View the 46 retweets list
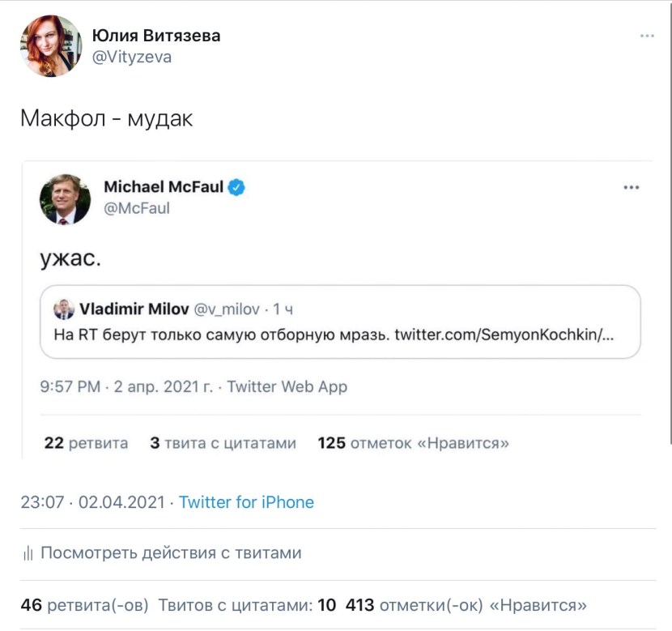Image resolution: width=672 pixels, height=631 pixels. [85, 605]
